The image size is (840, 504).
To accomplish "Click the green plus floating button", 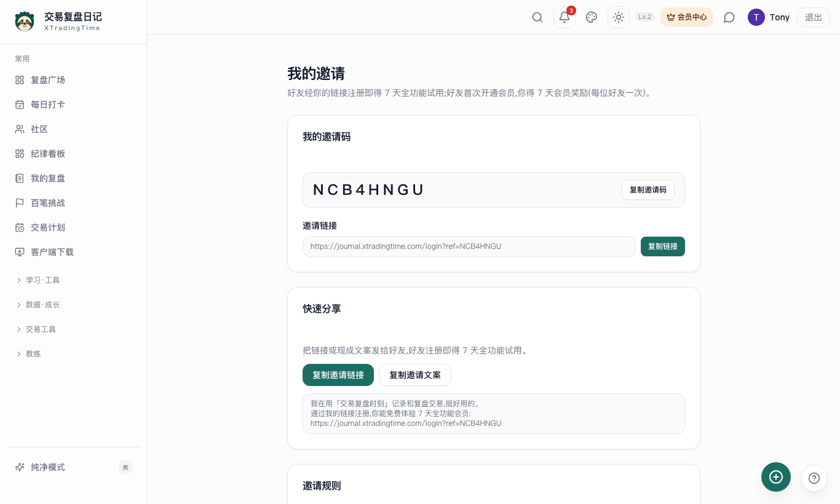I will coord(776,477).
